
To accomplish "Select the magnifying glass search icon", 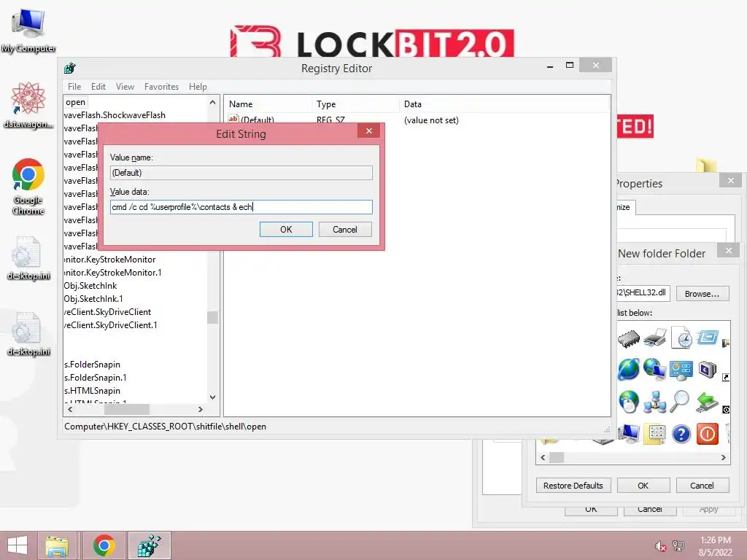I will point(681,401).
